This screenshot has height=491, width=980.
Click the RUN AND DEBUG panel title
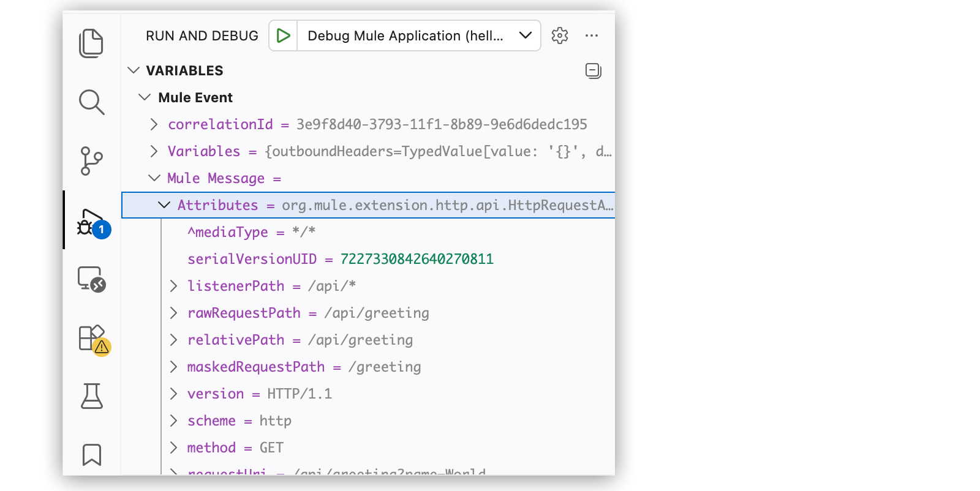(202, 36)
